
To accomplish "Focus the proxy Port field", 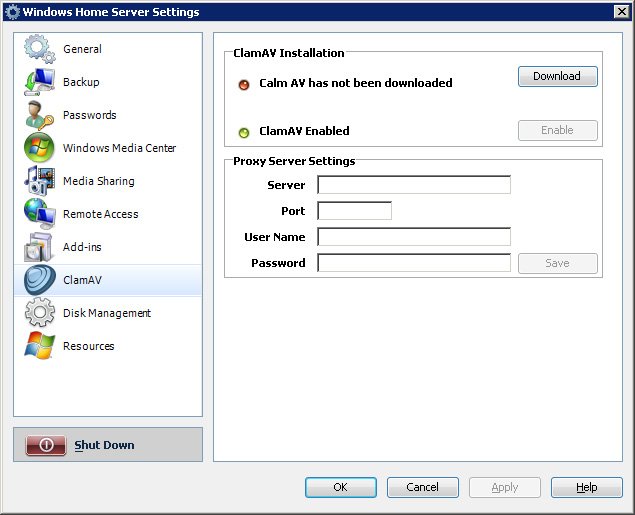I will coord(354,211).
